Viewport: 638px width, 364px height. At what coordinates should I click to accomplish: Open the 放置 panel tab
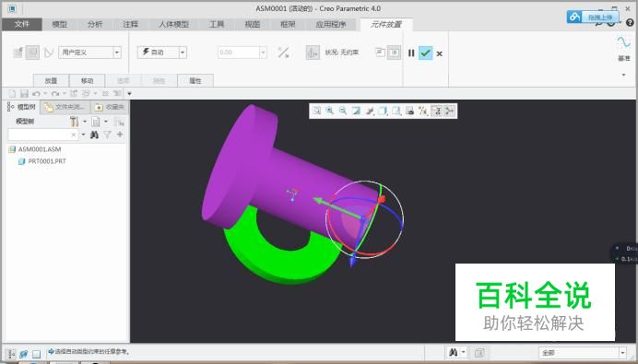tap(52, 80)
